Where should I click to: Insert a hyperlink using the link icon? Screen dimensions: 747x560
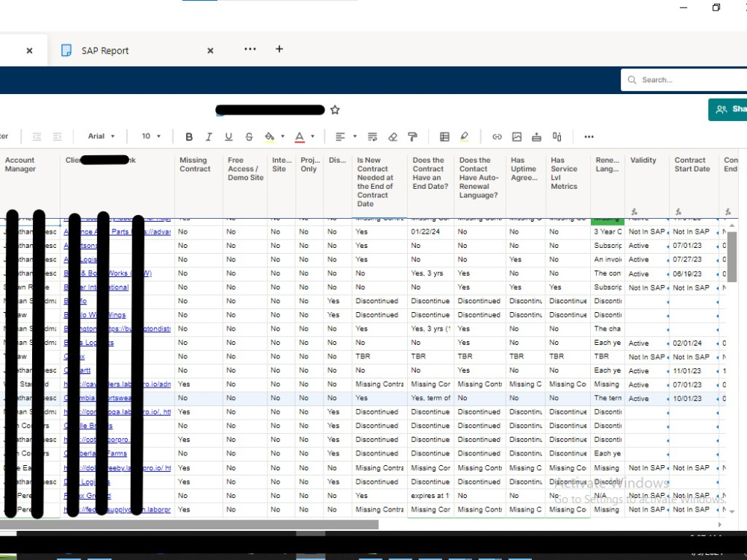point(497,137)
